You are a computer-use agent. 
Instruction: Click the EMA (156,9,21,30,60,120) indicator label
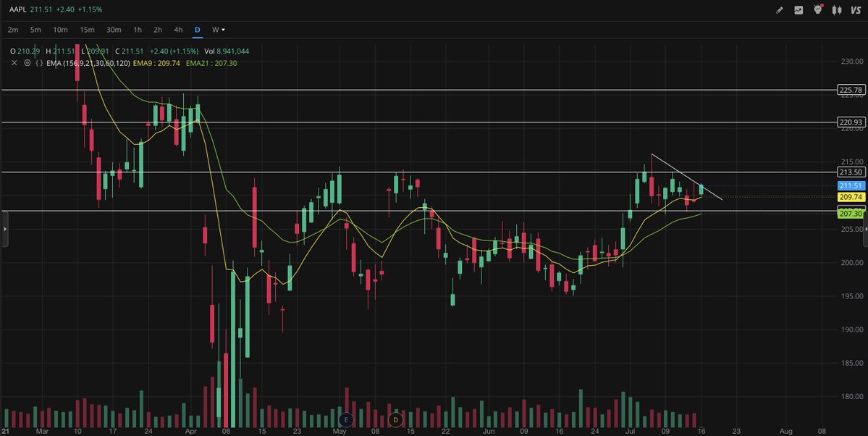tap(88, 63)
